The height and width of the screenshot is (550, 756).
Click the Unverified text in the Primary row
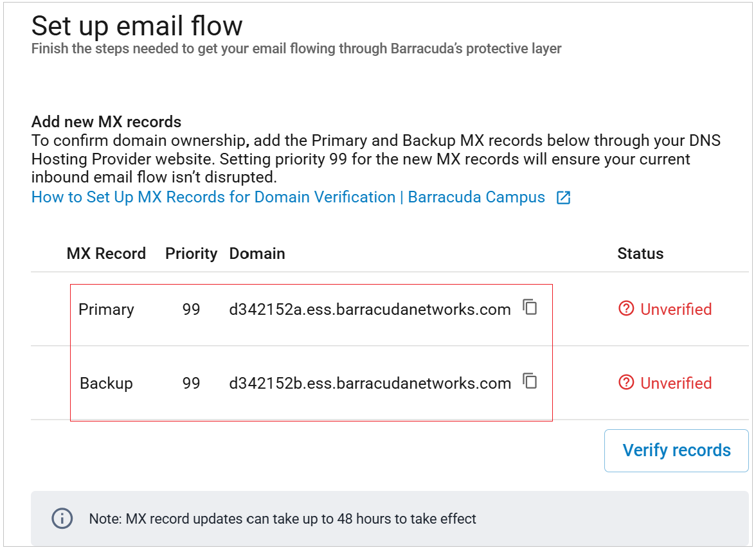pos(676,310)
